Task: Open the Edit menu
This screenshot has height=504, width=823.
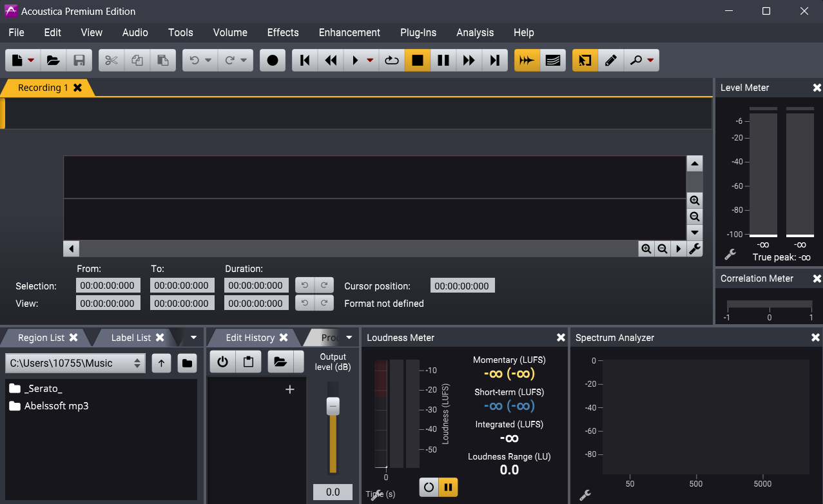Action: (53, 32)
